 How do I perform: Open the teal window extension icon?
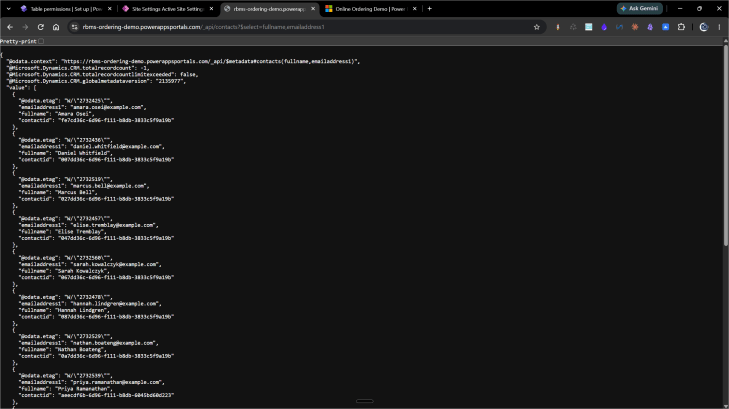tap(589, 27)
